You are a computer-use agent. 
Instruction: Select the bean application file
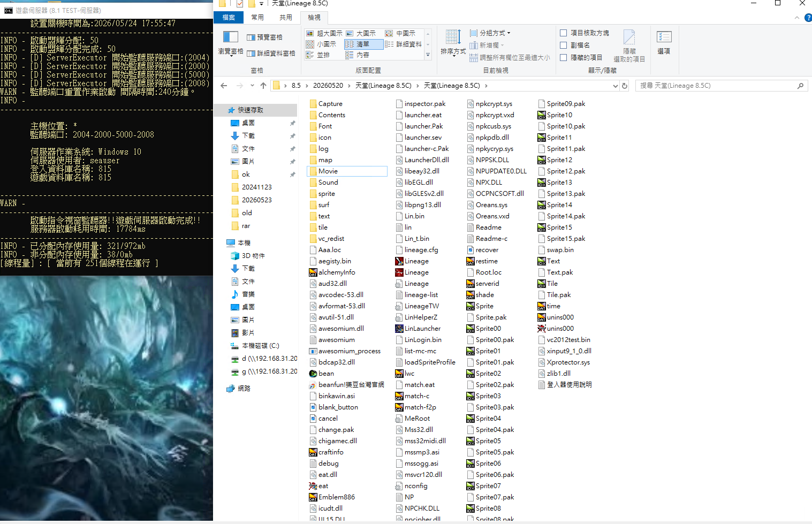click(x=322, y=374)
